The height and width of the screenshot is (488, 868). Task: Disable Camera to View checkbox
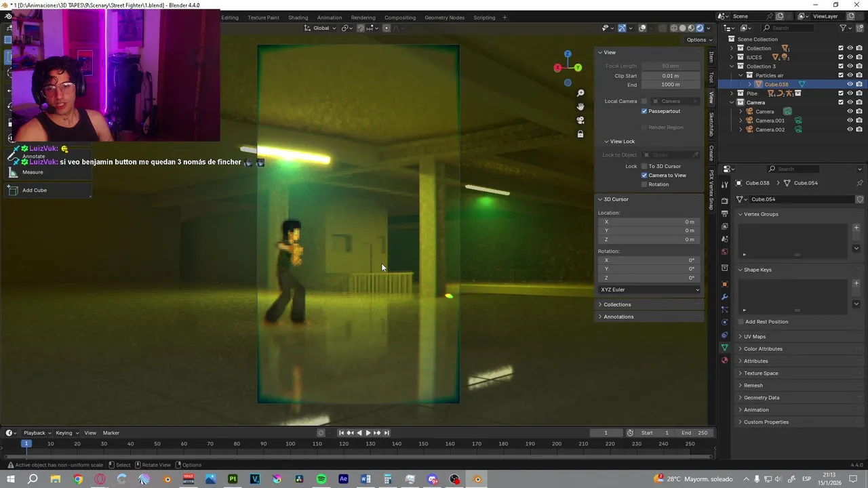(x=644, y=176)
